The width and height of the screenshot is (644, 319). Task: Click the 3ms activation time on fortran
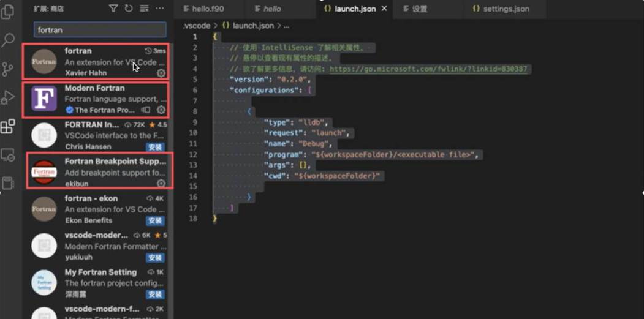[x=155, y=51]
